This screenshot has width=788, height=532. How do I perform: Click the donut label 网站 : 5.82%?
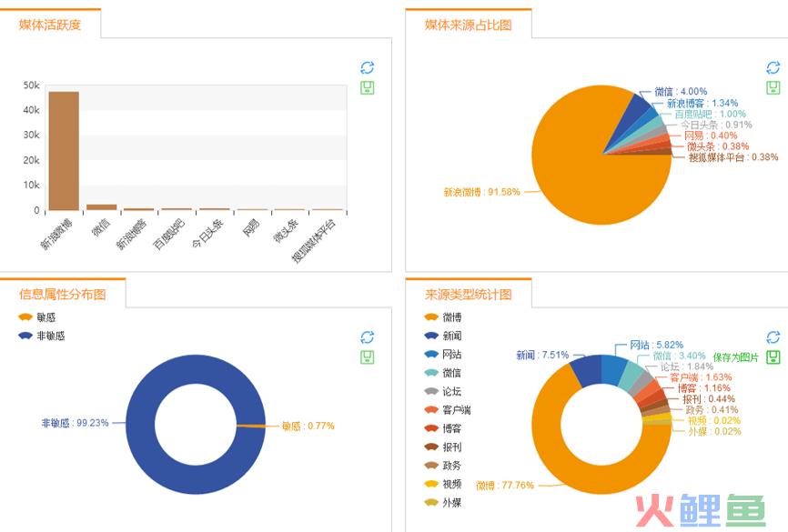pyautogui.click(x=656, y=345)
